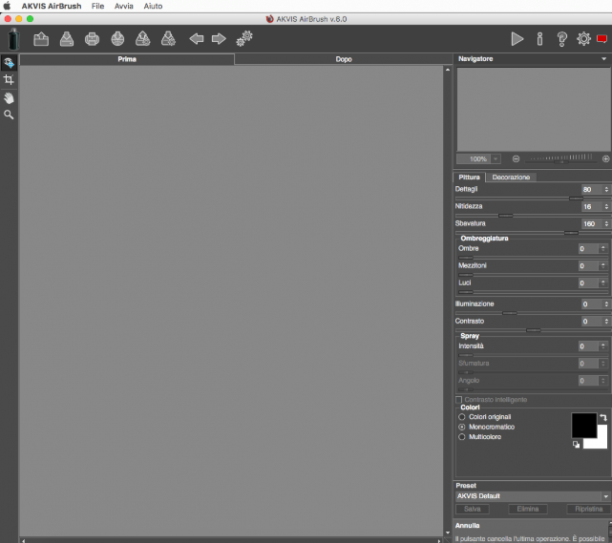
Task: Redo with the right arrow icon
Action: [x=219, y=39]
